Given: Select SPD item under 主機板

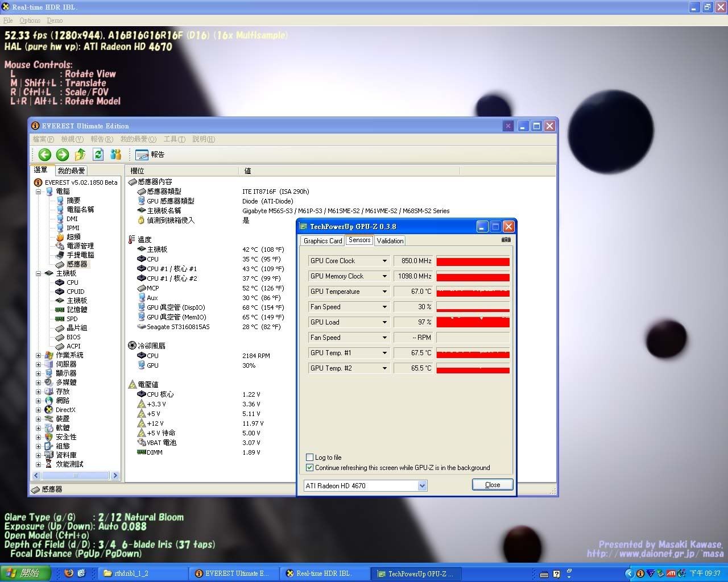Looking at the screenshot, I should [x=72, y=319].
